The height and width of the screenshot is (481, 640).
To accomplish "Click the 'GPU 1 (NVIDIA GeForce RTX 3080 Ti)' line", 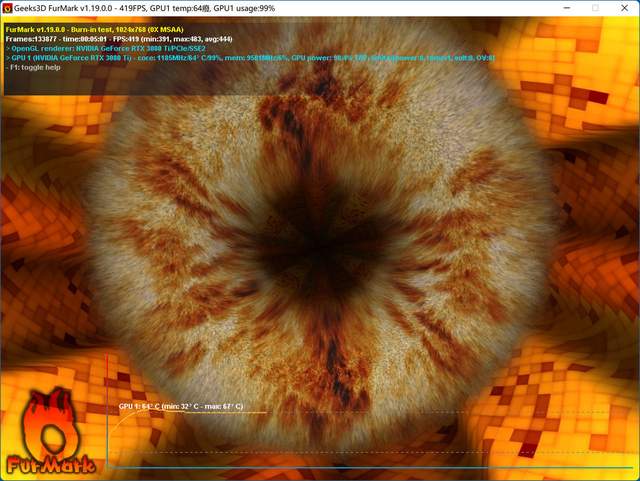I will tap(250, 58).
